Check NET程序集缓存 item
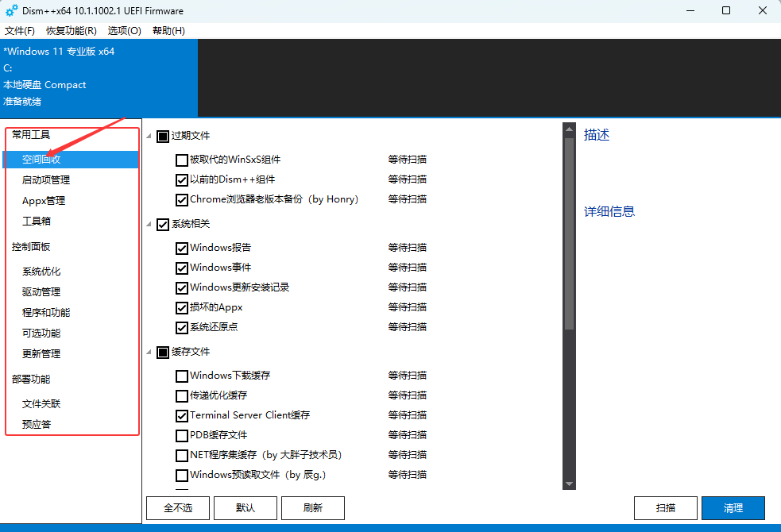This screenshot has height=532, width=781. (x=182, y=455)
